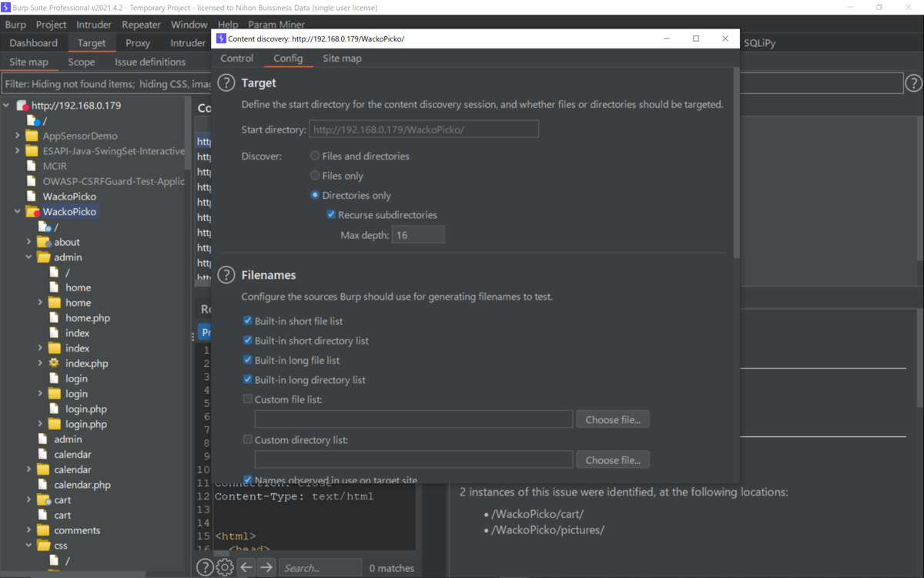
Task: Choose file for Custom directory list
Action: pyautogui.click(x=613, y=459)
